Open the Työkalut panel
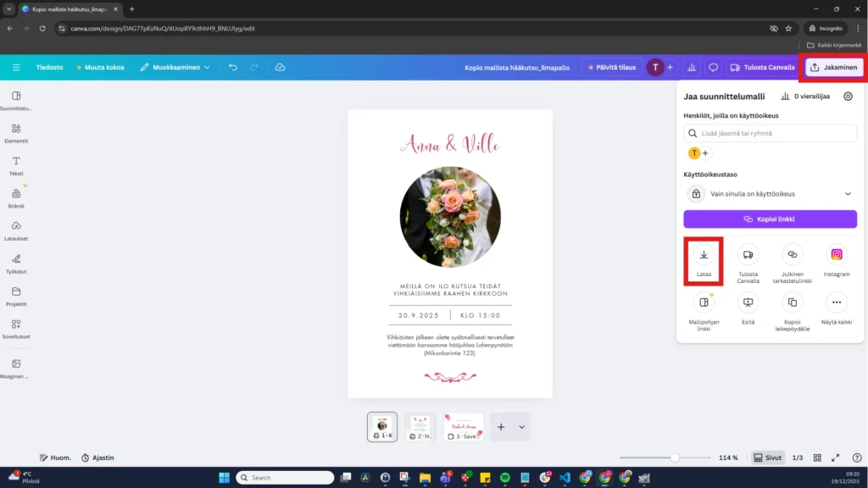 click(x=17, y=264)
